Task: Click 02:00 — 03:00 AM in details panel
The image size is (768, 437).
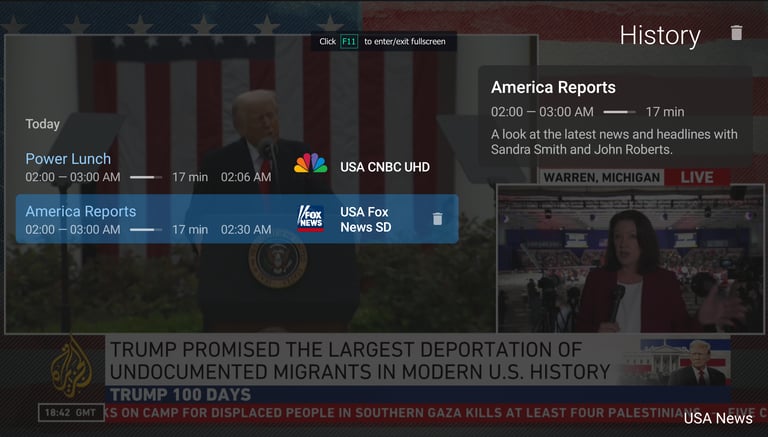Action: [x=542, y=112]
